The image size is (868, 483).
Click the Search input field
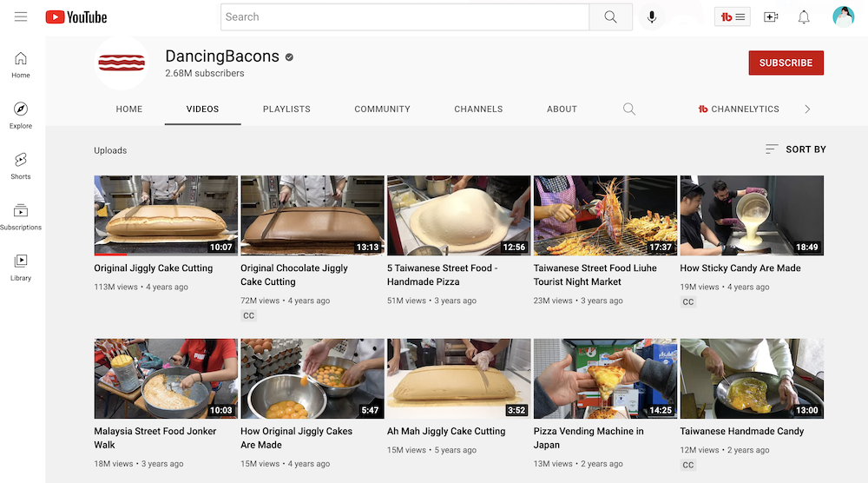404,17
